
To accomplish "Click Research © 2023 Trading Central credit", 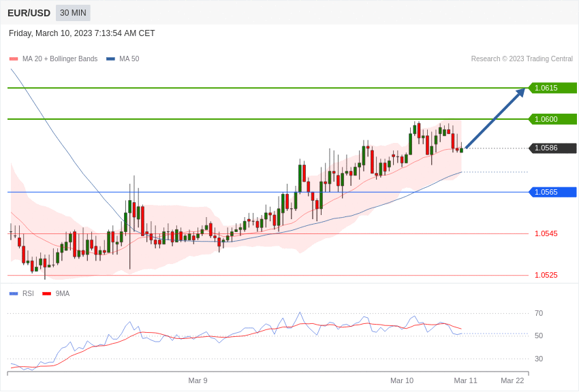I will pyautogui.click(x=522, y=59).
